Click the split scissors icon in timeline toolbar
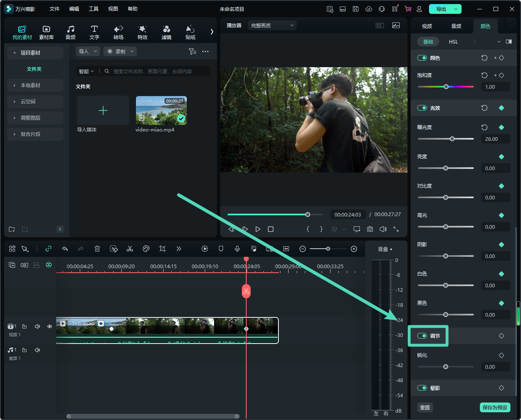521x420 pixels. click(130, 249)
